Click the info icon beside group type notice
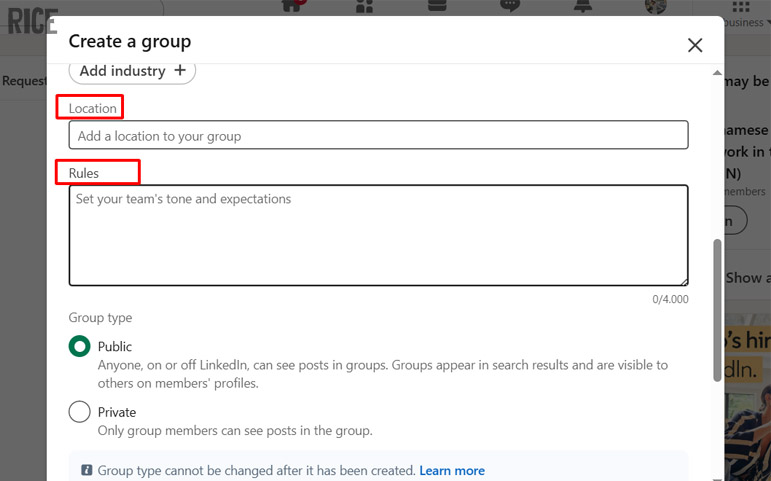 click(87, 470)
